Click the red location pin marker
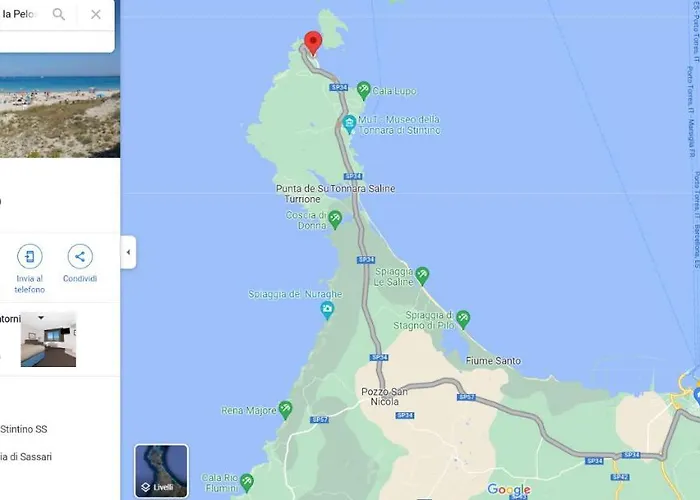 313,43
